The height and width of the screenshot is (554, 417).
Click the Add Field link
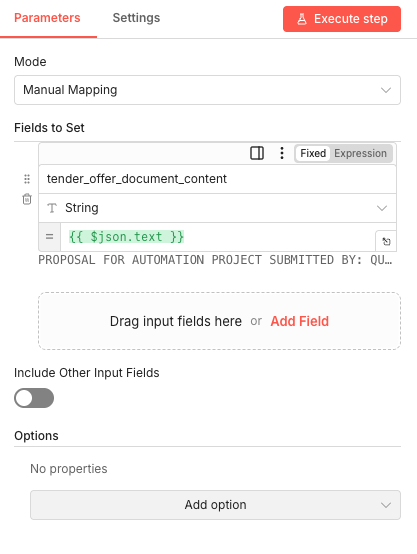pos(300,321)
